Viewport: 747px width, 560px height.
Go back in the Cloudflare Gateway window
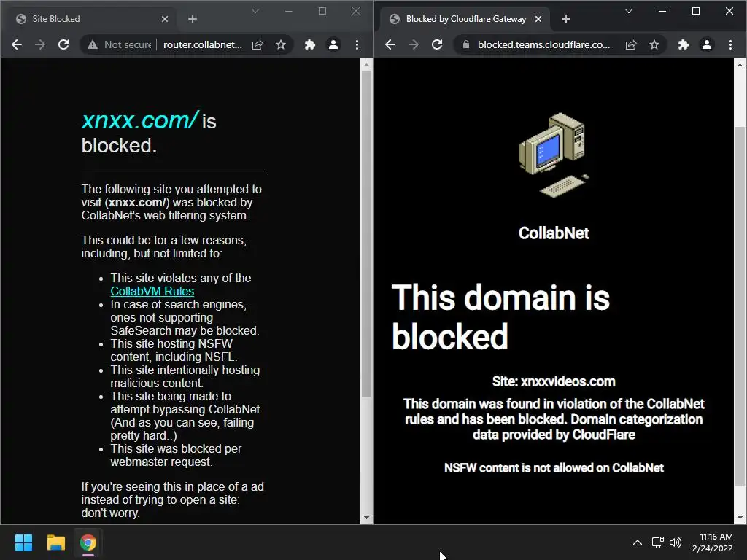click(390, 44)
